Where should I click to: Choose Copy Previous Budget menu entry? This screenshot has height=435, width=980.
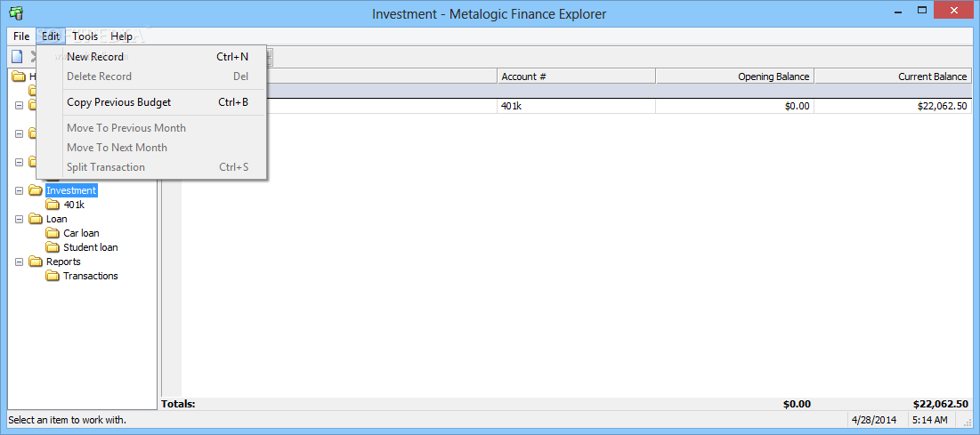[x=152, y=102]
